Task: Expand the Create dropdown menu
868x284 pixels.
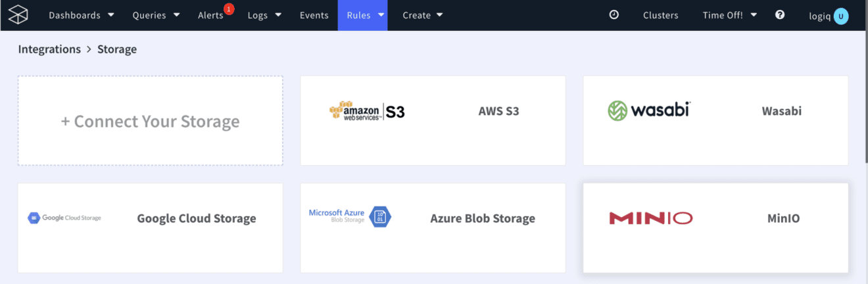Action: coord(423,15)
